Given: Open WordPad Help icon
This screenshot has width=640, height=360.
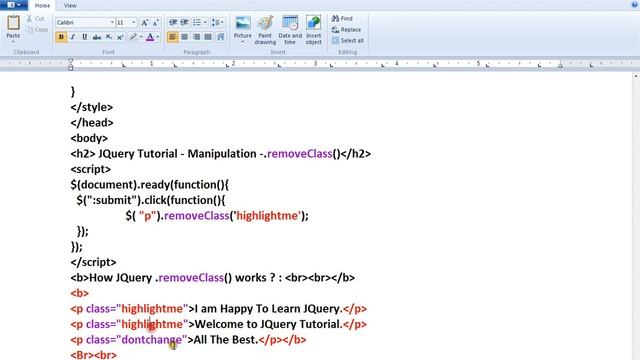Looking at the screenshot, I should pos(634,5).
